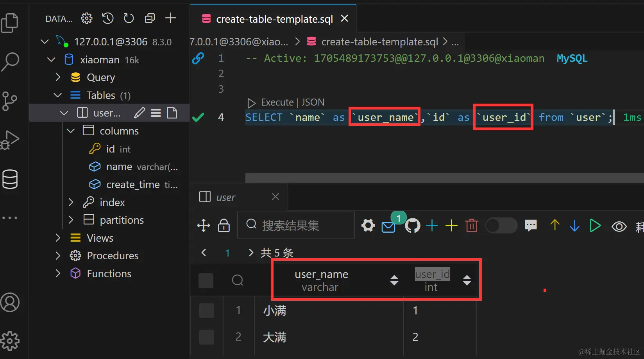This screenshot has width=644, height=359.
Task: Expand the partitions node
Action: (71, 220)
